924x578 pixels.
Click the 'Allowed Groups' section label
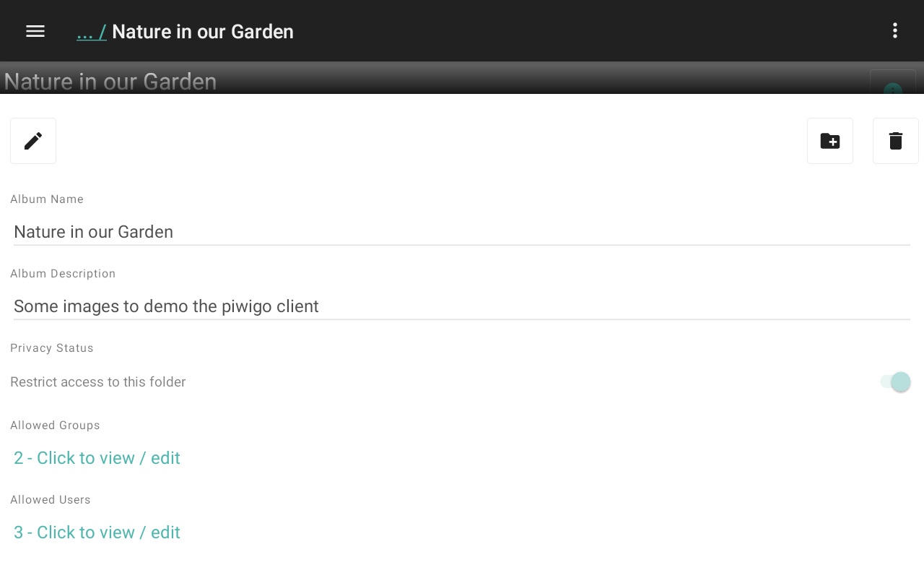tap(55, 426)
